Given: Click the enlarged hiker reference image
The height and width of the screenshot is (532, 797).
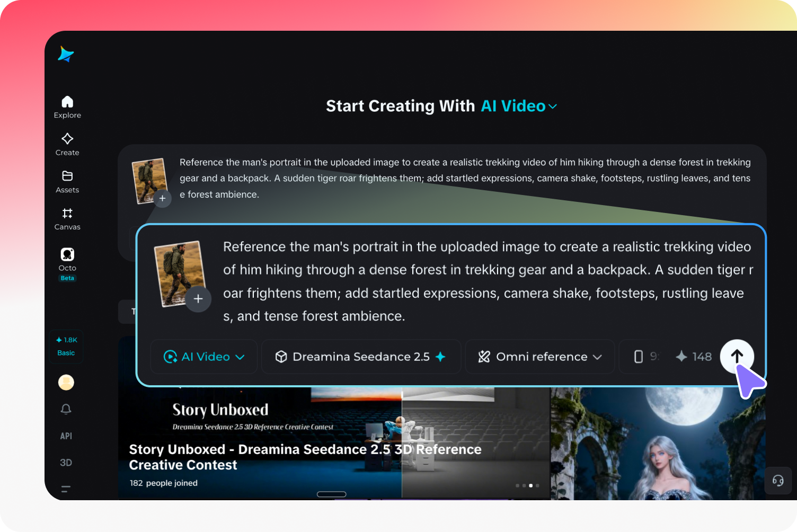Looking at the screenshot, I should [x=180, y=273].
